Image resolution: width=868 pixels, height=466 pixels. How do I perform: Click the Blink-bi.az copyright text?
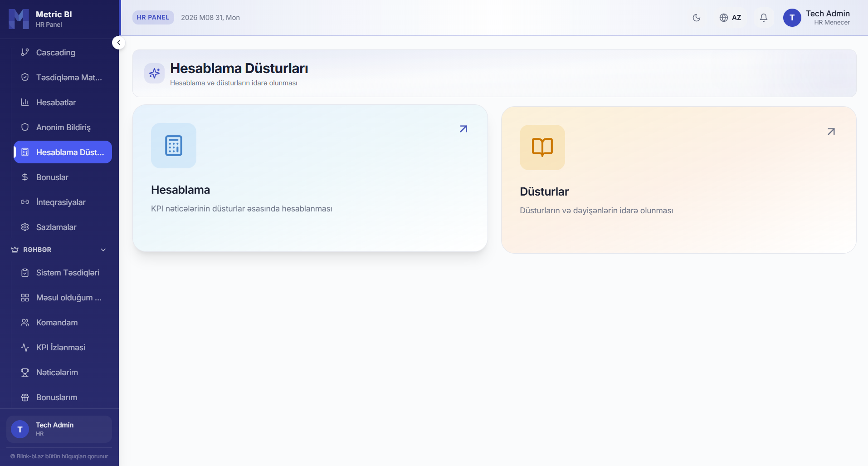point(59,456)
